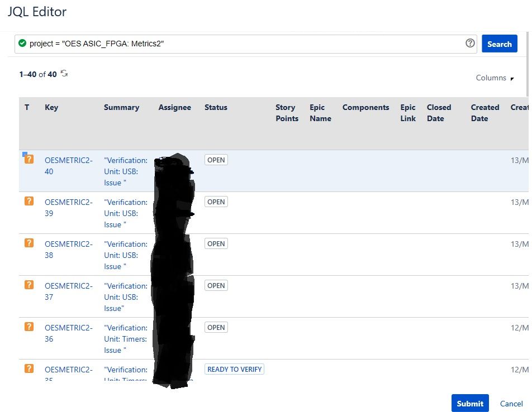Refresh the search results count
The height and width of the screenshot is (412, 532).
tap(64, 73)
